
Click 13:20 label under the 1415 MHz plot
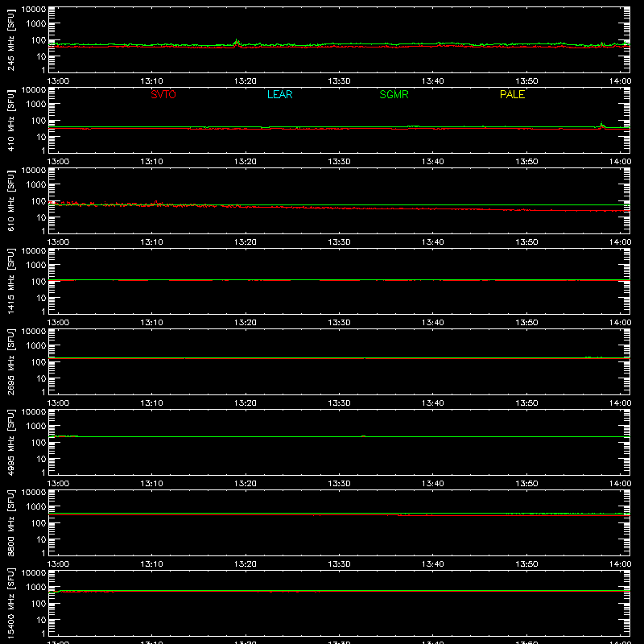click(x=246, y=323)
